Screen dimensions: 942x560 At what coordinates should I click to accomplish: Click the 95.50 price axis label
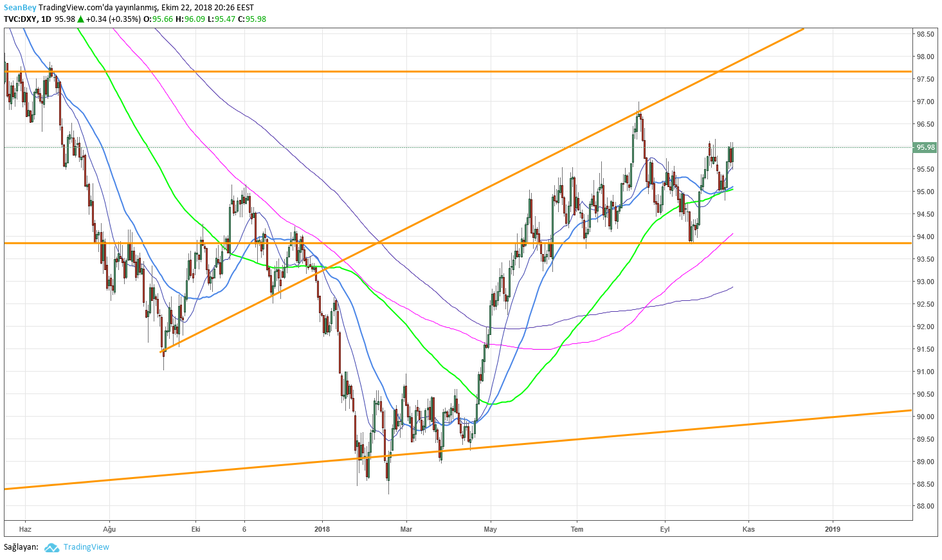click(925, 169)
